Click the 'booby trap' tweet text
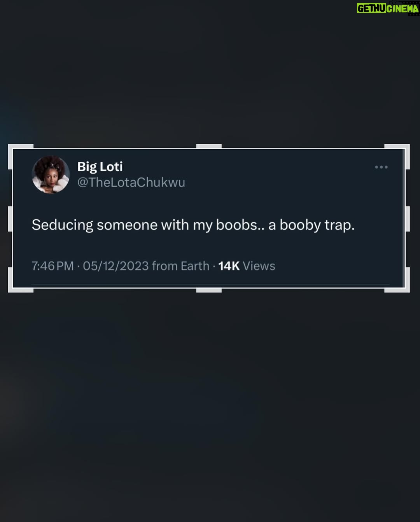This screenshot has height=522, width=420. click(317, 225)
